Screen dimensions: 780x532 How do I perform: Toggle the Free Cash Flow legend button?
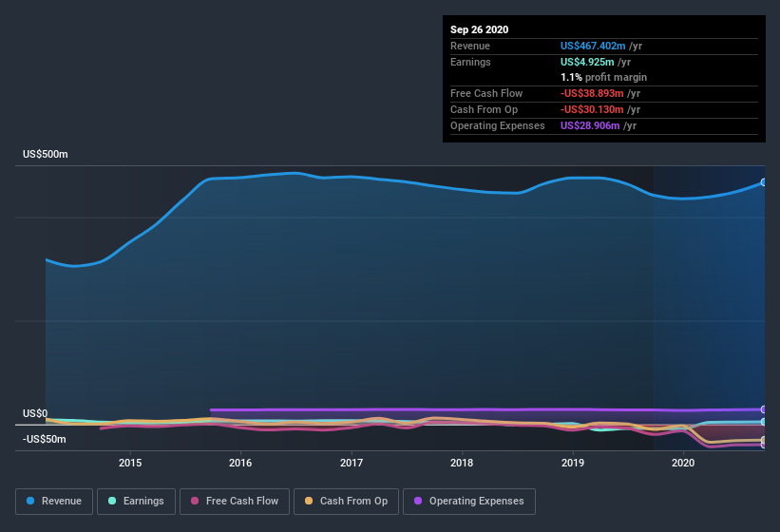(235, 502)
